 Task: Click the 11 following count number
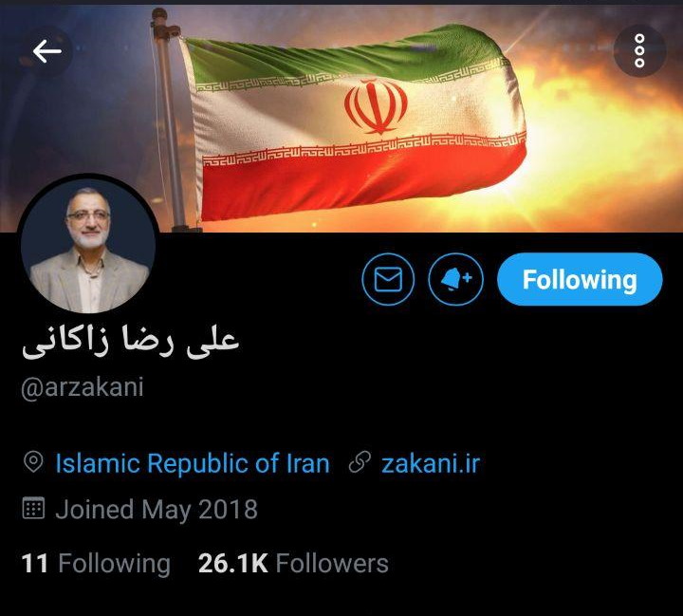tap(34, 563)
